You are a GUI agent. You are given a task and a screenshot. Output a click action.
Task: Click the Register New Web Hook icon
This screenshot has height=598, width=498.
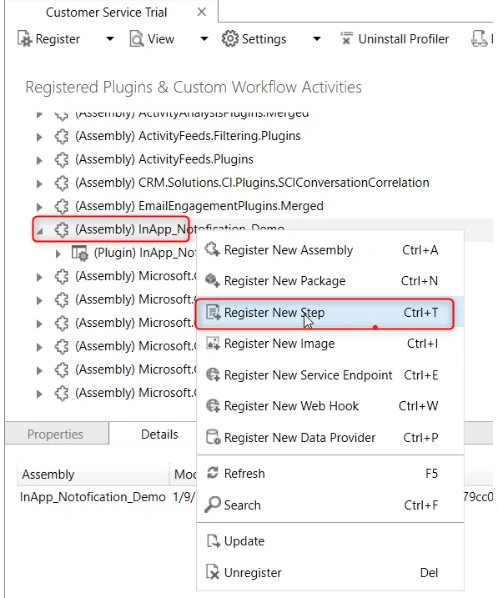point(213,405)
